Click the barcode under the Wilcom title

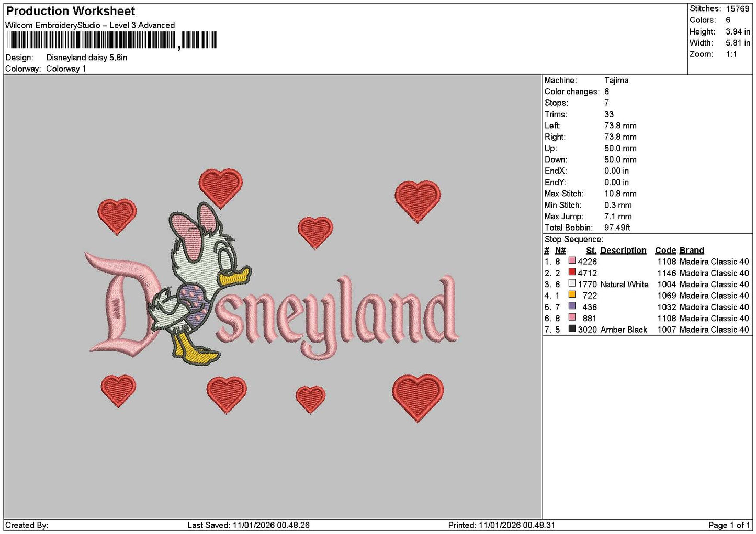click(x=112, y=40)
